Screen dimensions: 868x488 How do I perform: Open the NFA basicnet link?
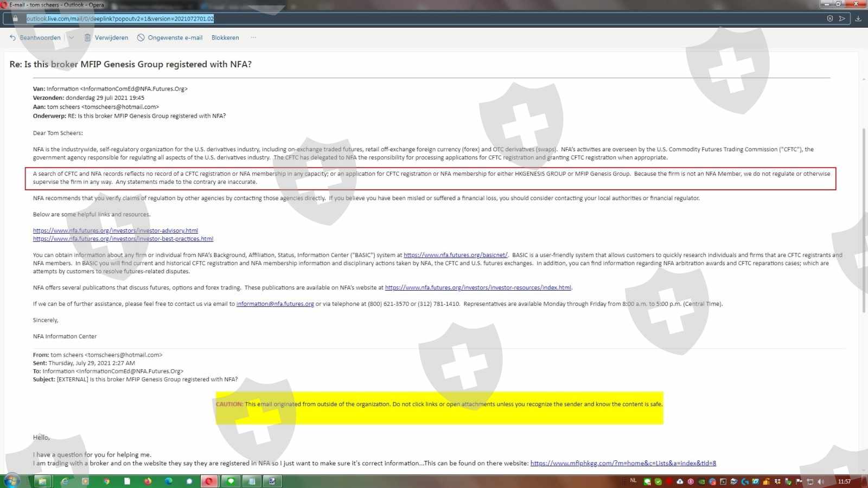(455, 255)
